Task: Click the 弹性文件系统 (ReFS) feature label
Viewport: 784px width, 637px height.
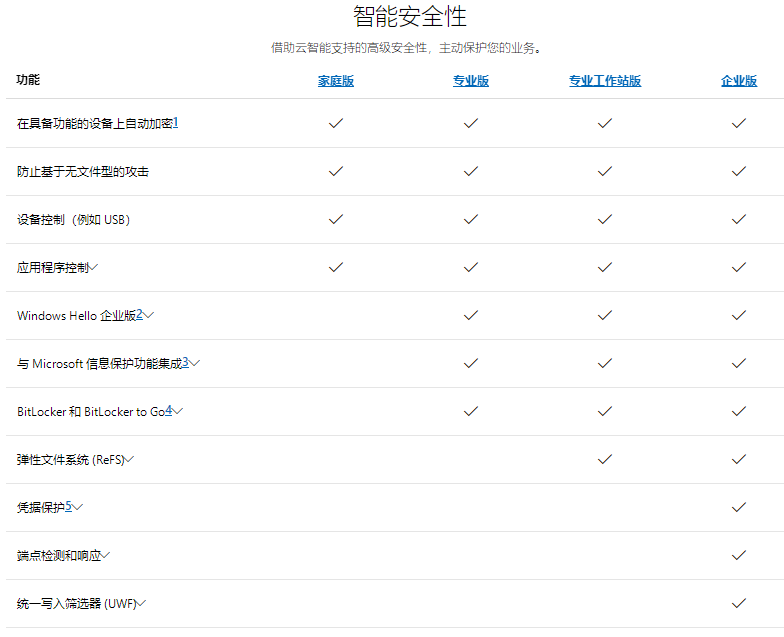Action: coord(70,460)
